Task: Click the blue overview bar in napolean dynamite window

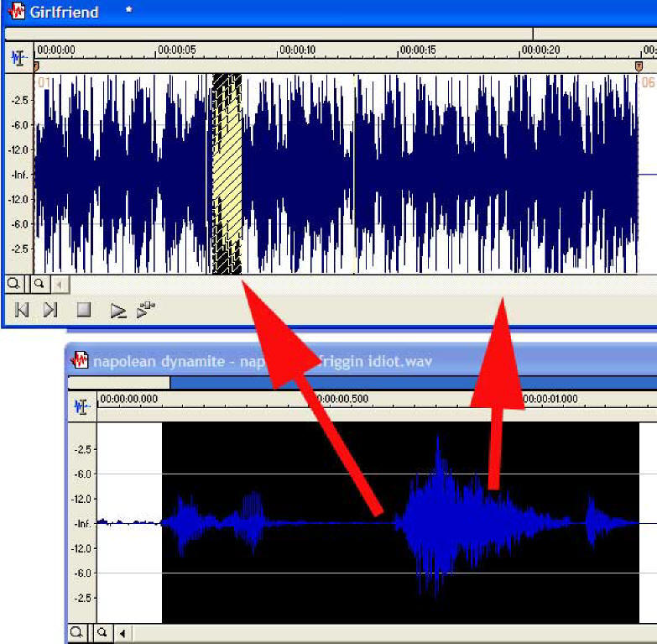Action: click(x=411, y=383)
